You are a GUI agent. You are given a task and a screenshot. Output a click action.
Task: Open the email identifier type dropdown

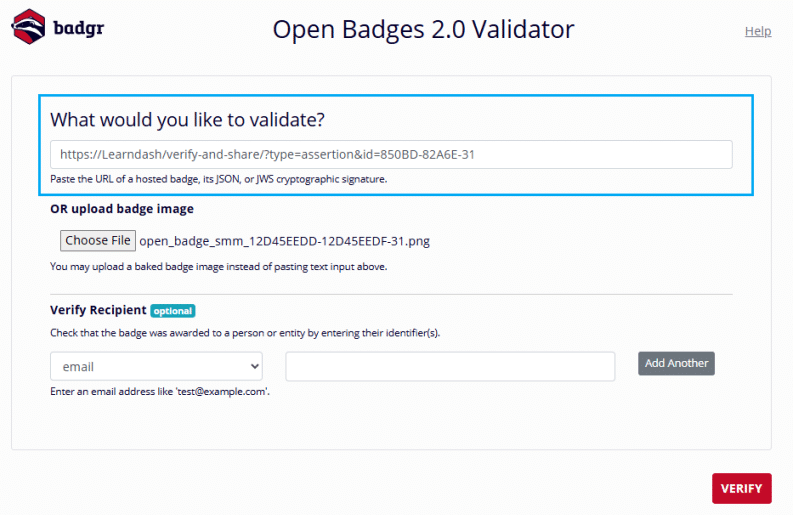tap(156, 366)
